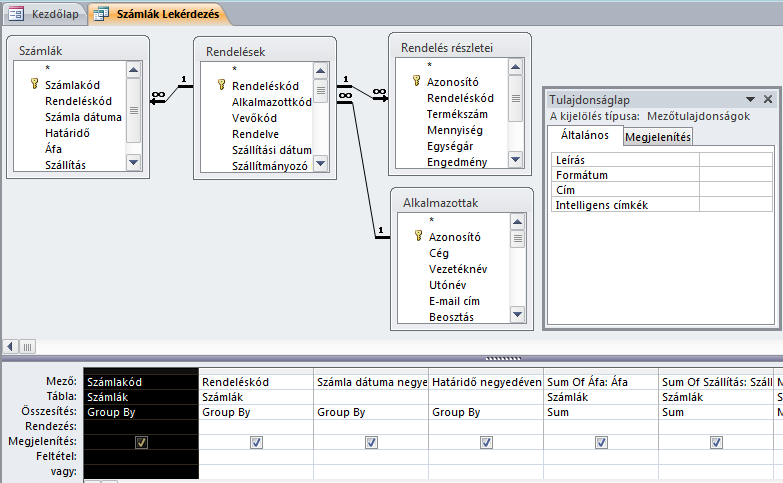Select the Rendeléskód Mező cell in grid

click(256, 382)
